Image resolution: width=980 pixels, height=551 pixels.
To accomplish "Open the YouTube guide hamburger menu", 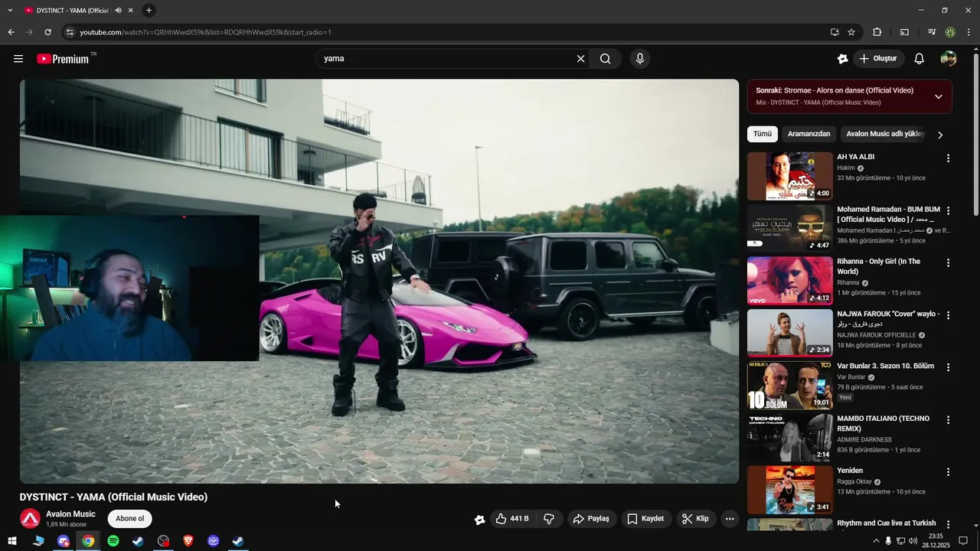I will pos(18,59).
